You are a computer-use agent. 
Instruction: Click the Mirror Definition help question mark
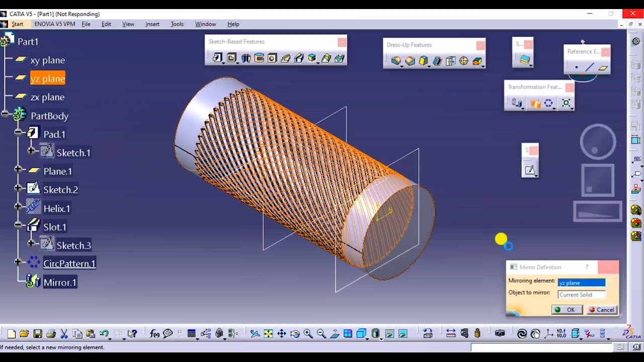tap(587, 267)
